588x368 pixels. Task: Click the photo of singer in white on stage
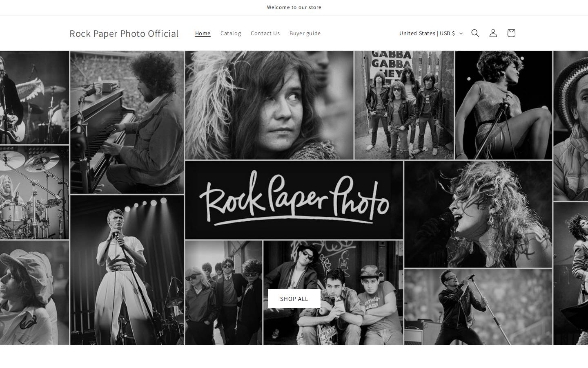127,270
